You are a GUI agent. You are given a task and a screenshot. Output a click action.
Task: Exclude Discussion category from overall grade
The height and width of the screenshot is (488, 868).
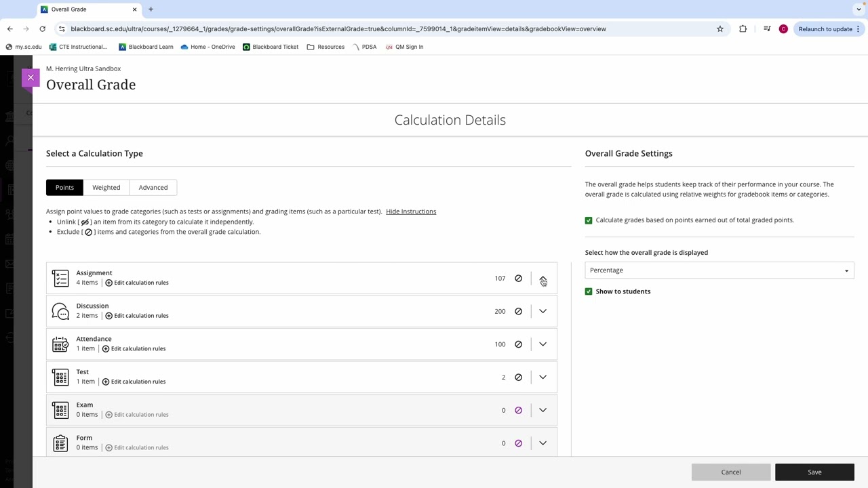518,311
